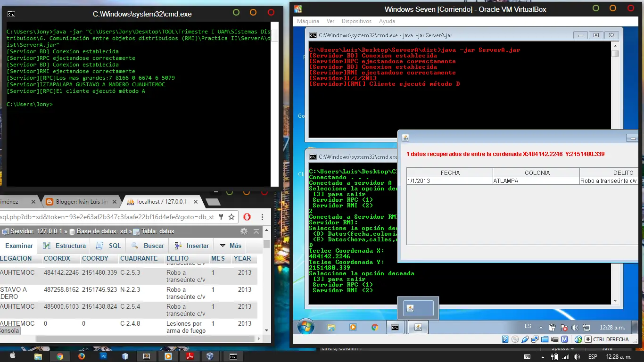The image size is (644, 362).
Task: Open Sublime Text from the host taskbar
Action: click(147, 357)
